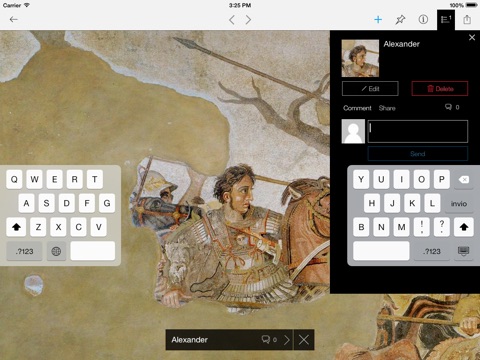480x360 pixels.
Task: Tap the A key
Action: [26, 203]
